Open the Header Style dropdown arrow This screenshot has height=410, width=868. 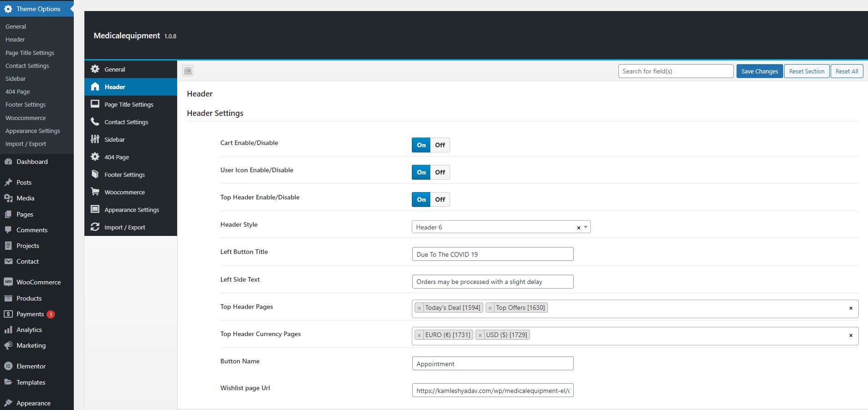point(586,227)
